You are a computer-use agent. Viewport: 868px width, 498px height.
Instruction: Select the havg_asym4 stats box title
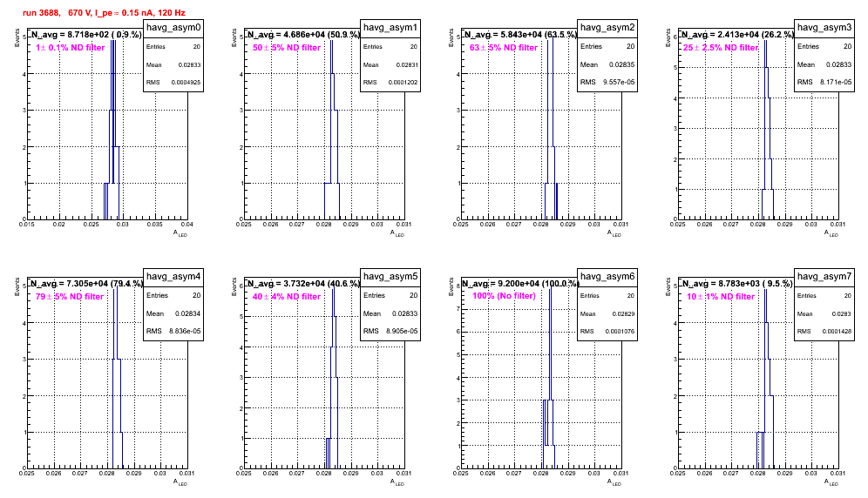point(173,276)
